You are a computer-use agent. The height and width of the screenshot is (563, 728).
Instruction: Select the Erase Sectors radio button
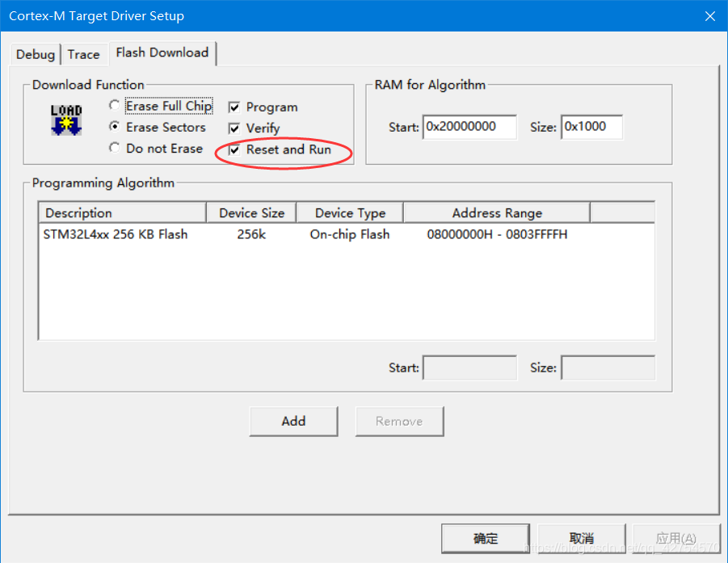(114, 127)
